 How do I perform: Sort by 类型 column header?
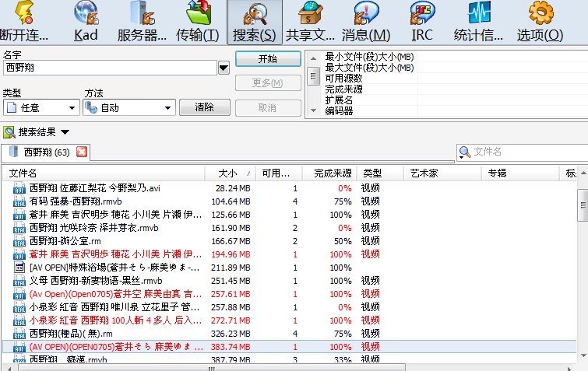coord(380,173)
